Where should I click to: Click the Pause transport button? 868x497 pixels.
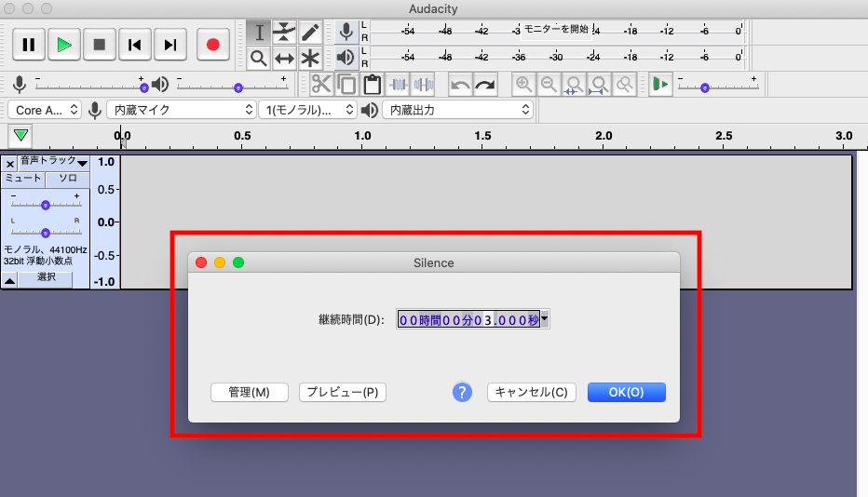tap(29, 45)
